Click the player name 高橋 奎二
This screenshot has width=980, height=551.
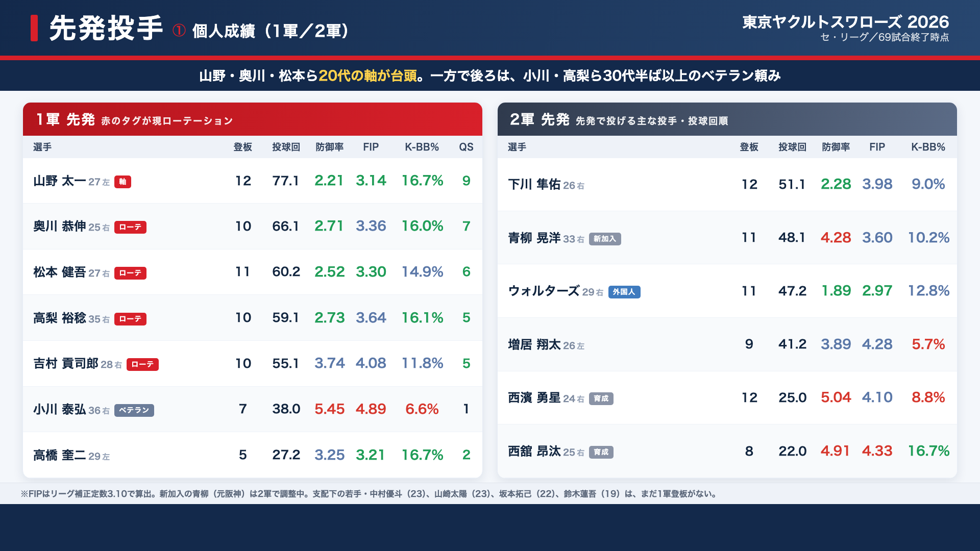coord(59,455)
